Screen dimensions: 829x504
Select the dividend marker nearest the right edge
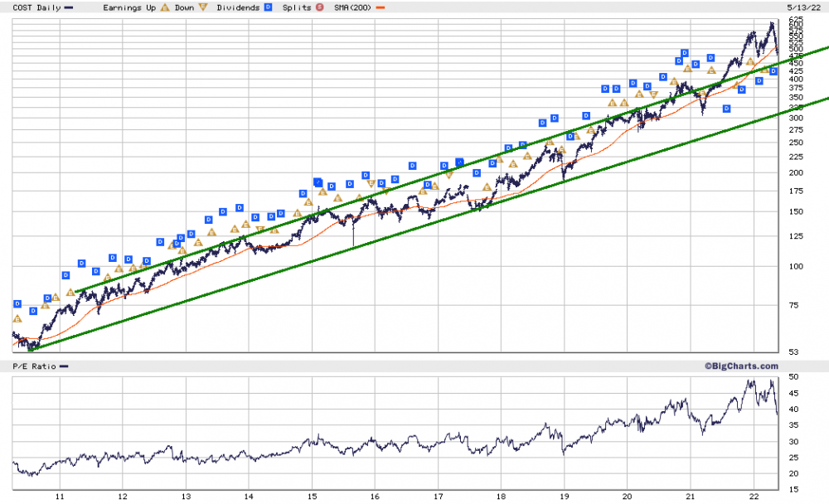[773, 71]
